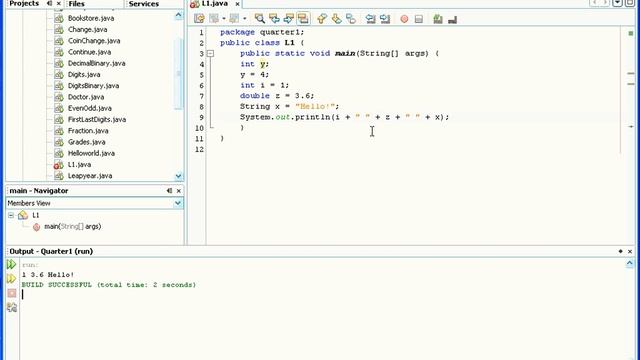Uncomment the selected lines
Screen dimensions: 640x360
click(x=452, y=19)
